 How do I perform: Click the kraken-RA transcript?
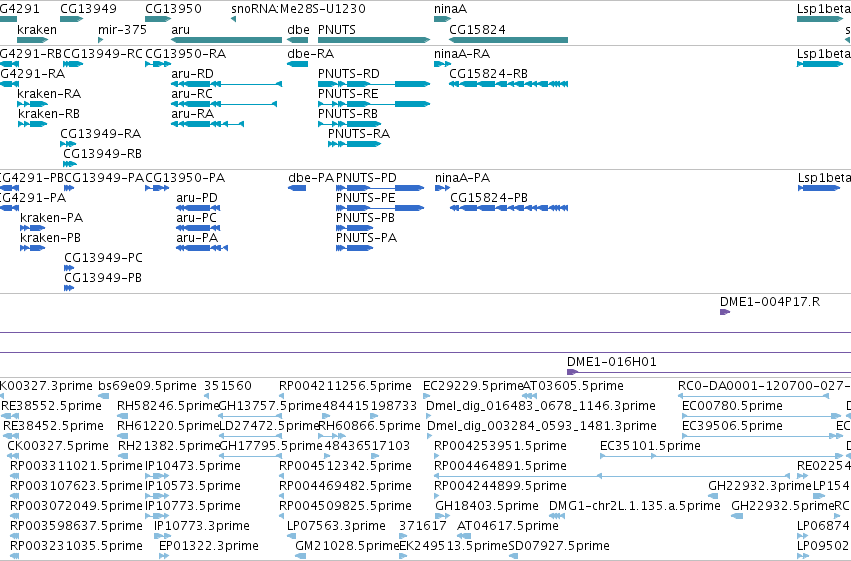33,104
